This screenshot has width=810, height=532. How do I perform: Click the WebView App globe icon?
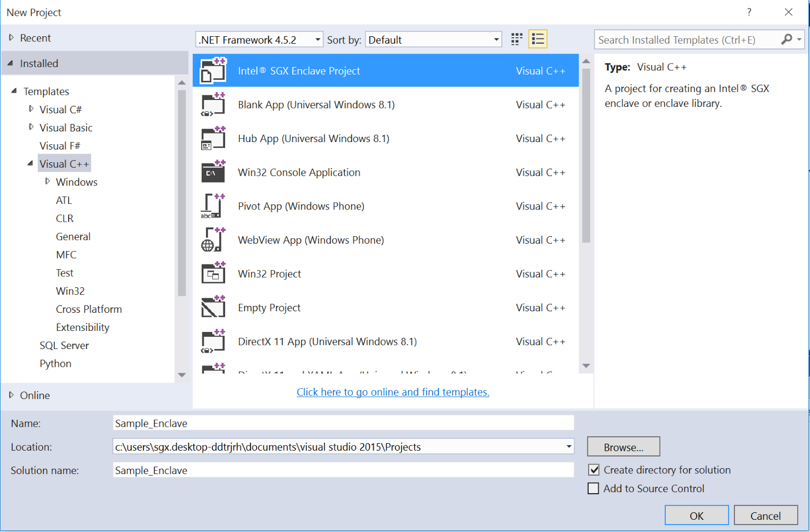coord(213,240)
